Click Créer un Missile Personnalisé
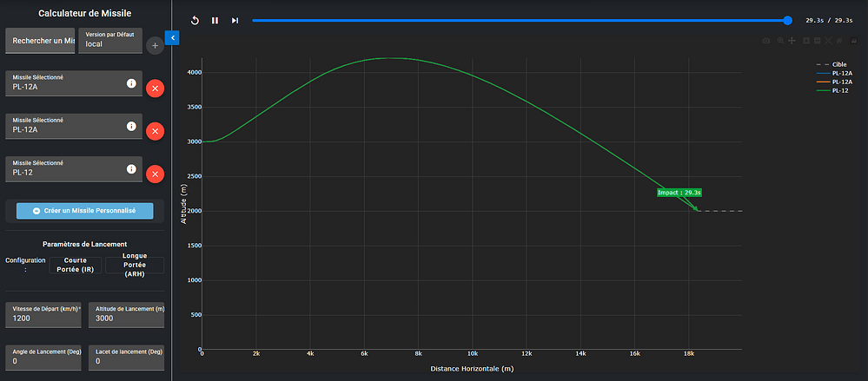Screen dimensions: 868x381 [85, 211]
